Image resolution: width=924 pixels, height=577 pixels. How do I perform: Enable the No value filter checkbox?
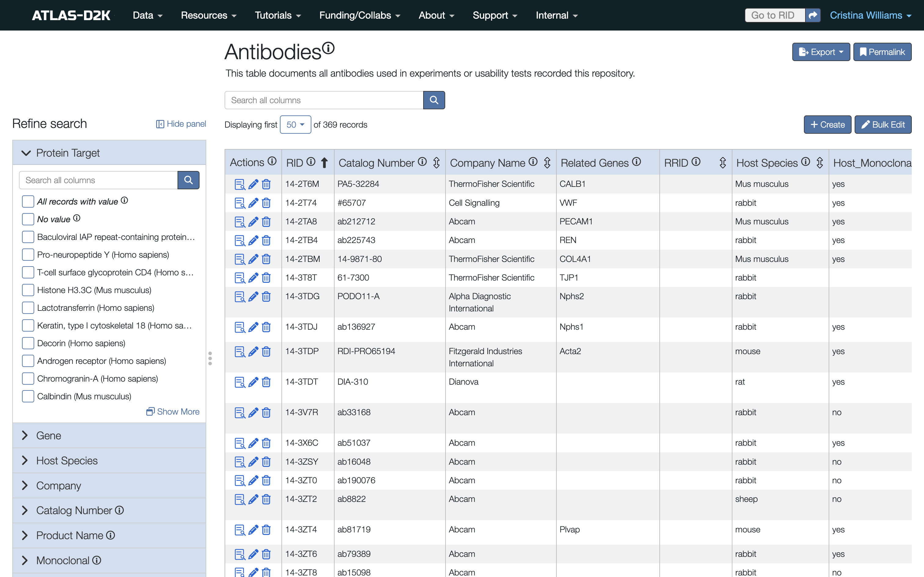[x=28, y=219]
